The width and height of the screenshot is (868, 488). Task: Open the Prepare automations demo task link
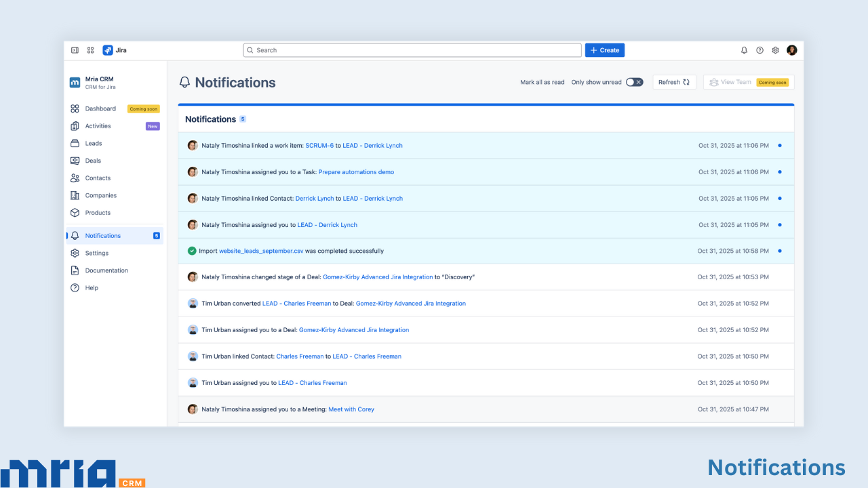click(356, 172)
